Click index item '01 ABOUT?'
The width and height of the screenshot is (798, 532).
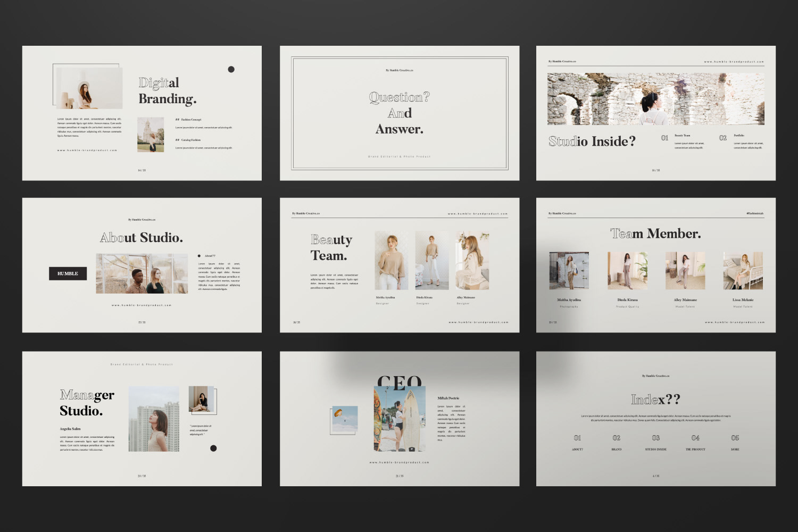tap(578, 443)
